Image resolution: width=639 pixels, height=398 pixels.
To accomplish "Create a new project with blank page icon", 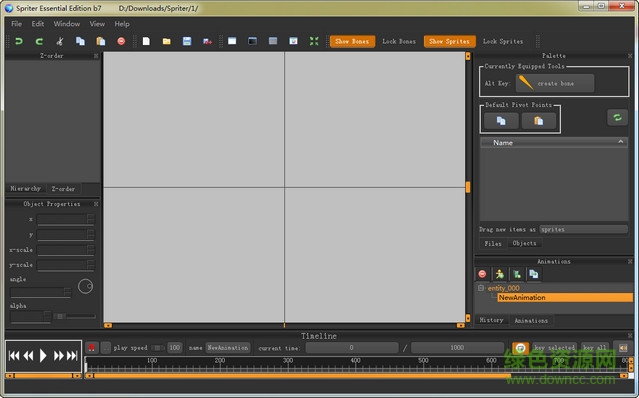I will click(x=146, y=41).
